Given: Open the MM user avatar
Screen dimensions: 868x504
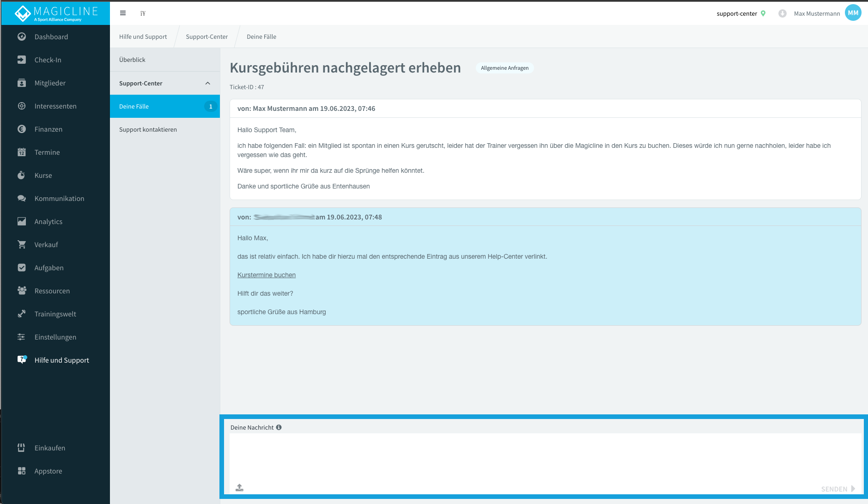Looking at the screenshot, I should coord(853,13).
